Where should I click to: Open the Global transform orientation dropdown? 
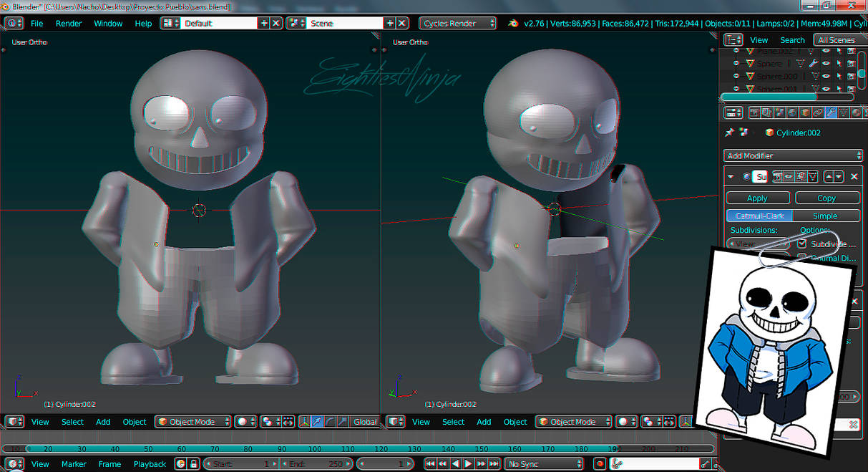point(365,422)
